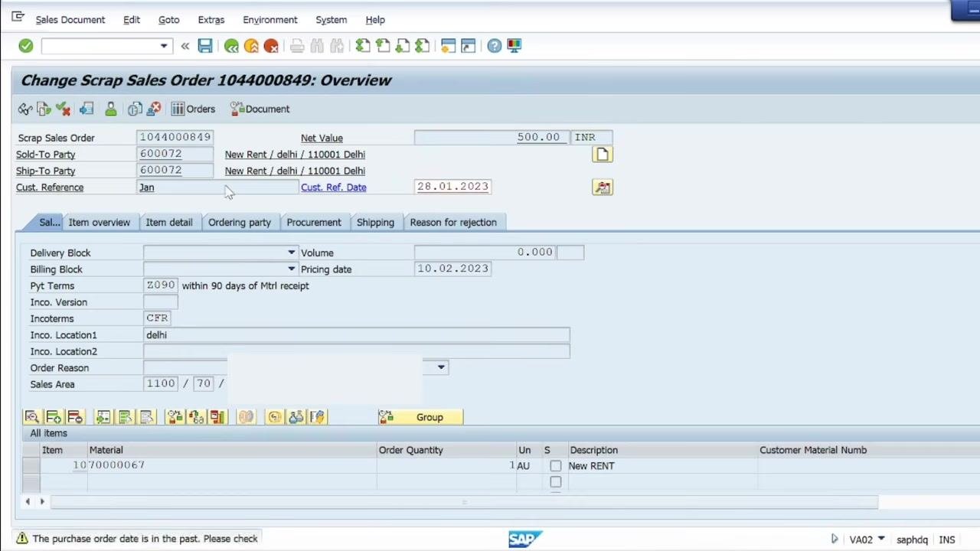The width and height of the screenshot is (980, 551).
Task: Open the Help question mark icon
Action: point(495,46)
